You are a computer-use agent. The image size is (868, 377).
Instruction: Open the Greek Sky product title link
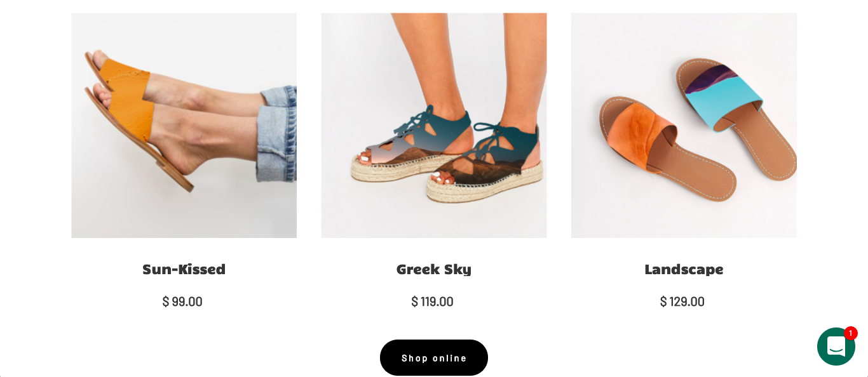[x=433, y=269]
